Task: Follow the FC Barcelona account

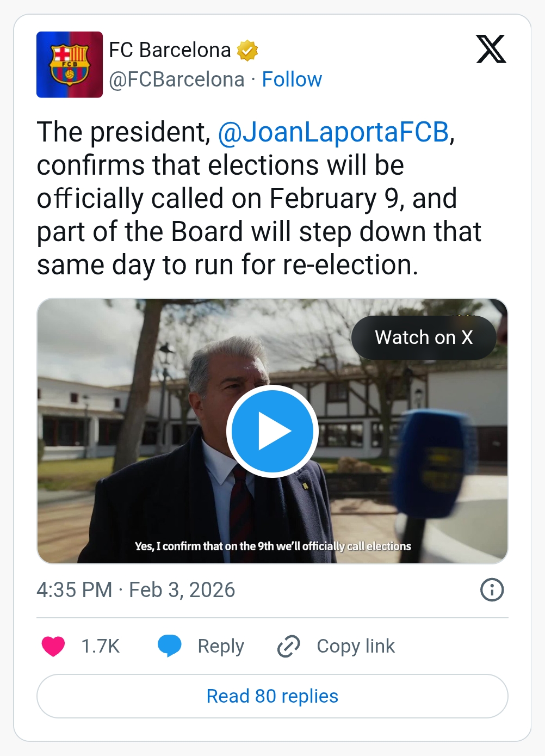Action: click(292, 79)
